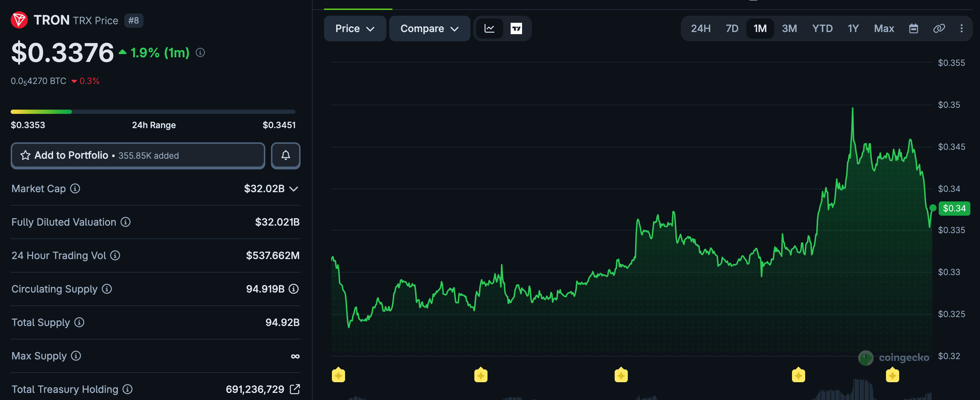Viewport: 980px width, 400px height.
Task: Click the first news marker on chart
Action: pyautogui.click(x=338, y=375)
